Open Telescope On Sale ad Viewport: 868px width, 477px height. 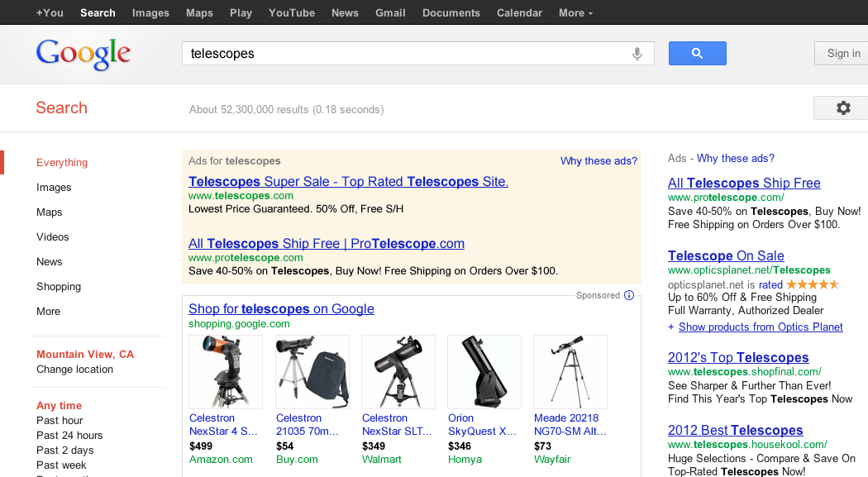[x=726, y=255]
